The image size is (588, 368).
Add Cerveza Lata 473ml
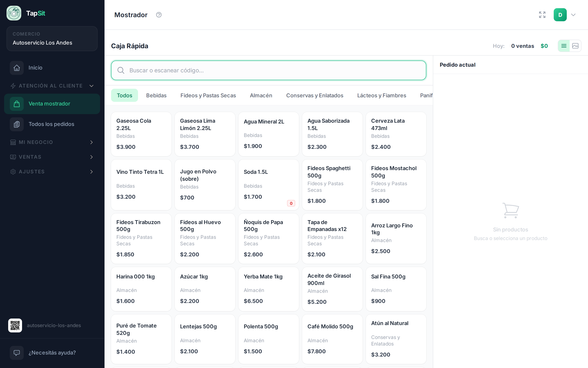pos(396,134)
